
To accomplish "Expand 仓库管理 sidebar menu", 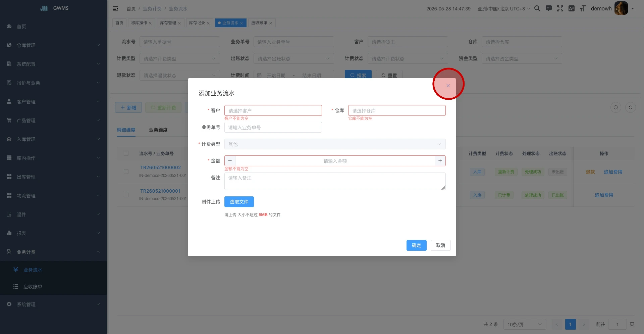I will pyautogui.click(x=54, y=45).
